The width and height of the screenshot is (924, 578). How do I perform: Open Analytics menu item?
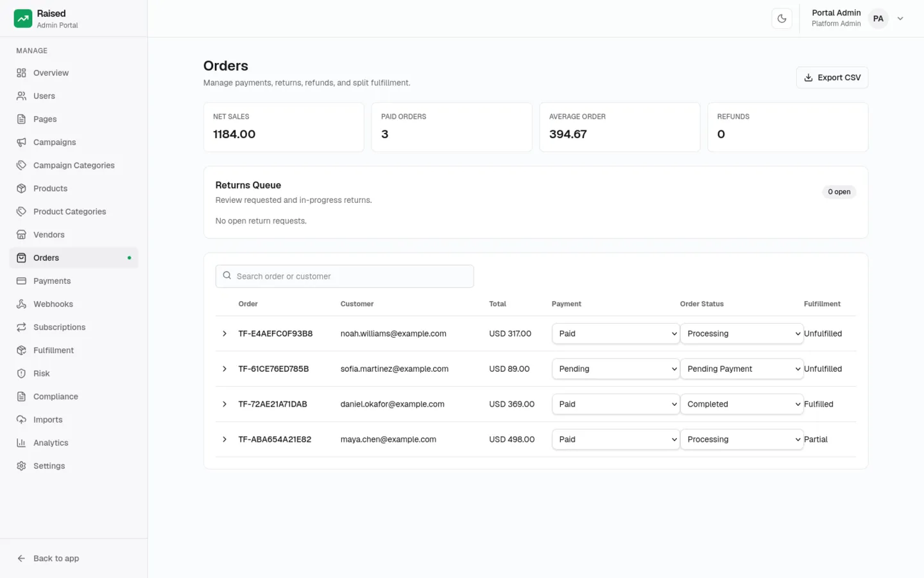74,442
